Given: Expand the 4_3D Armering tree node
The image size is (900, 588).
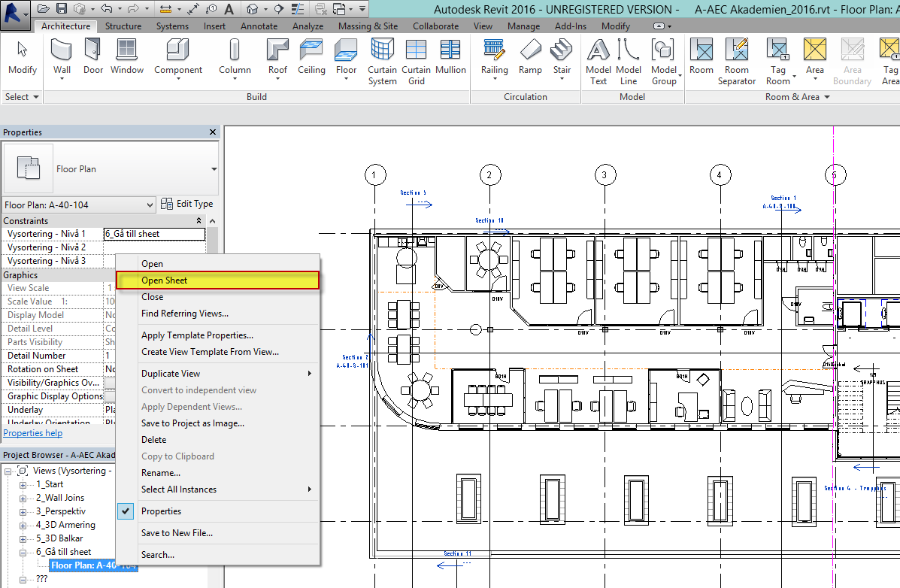Looking at the screenshot, I should point(23,526).
